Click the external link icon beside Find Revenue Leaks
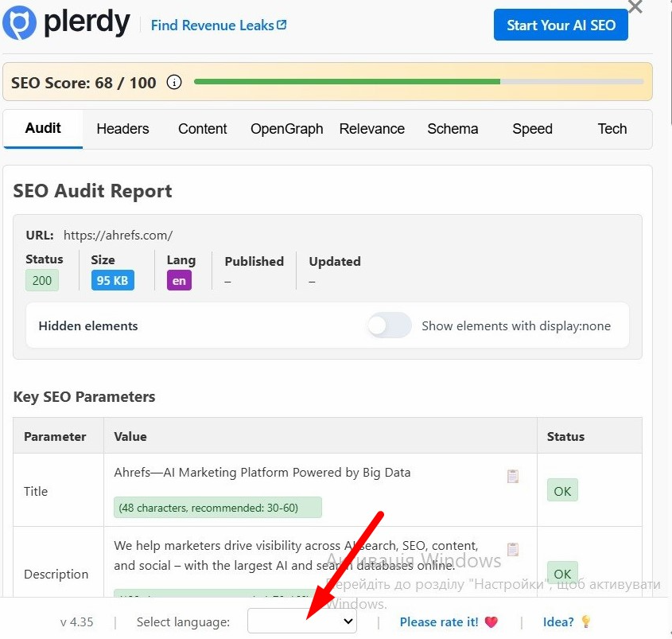672x639 pixels. [282, 25]
